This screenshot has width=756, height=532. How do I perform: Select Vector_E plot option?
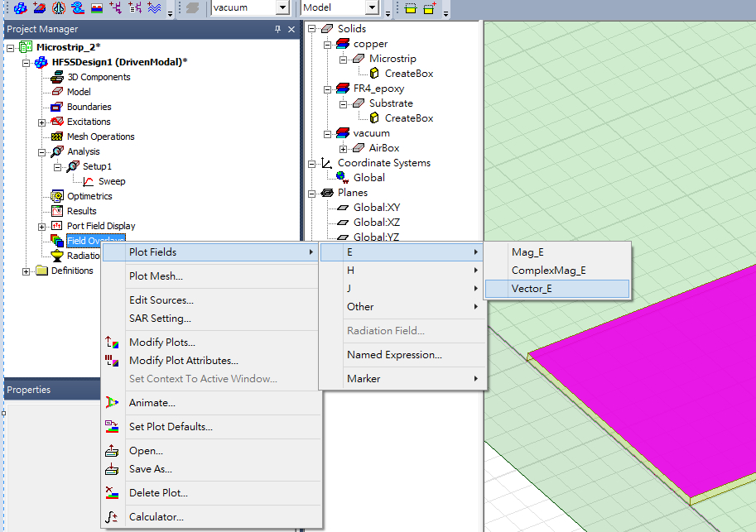coord(557,289)
